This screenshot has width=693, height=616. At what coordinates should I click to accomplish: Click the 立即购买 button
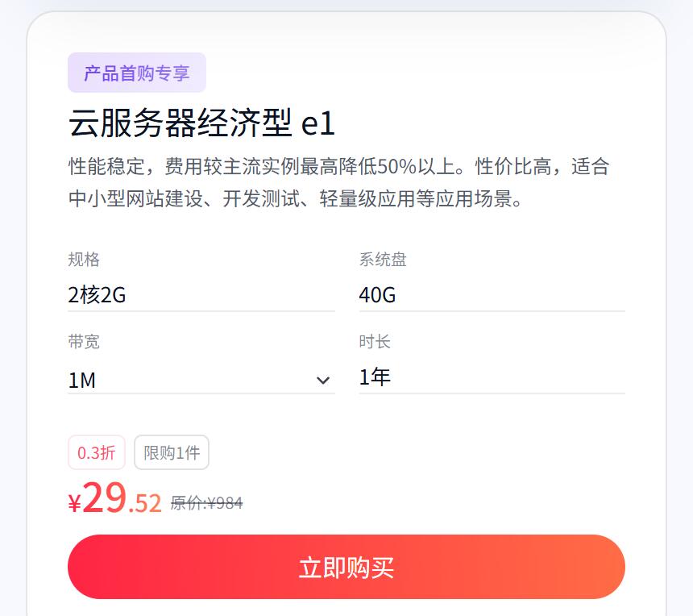click(x=346, y=567)
